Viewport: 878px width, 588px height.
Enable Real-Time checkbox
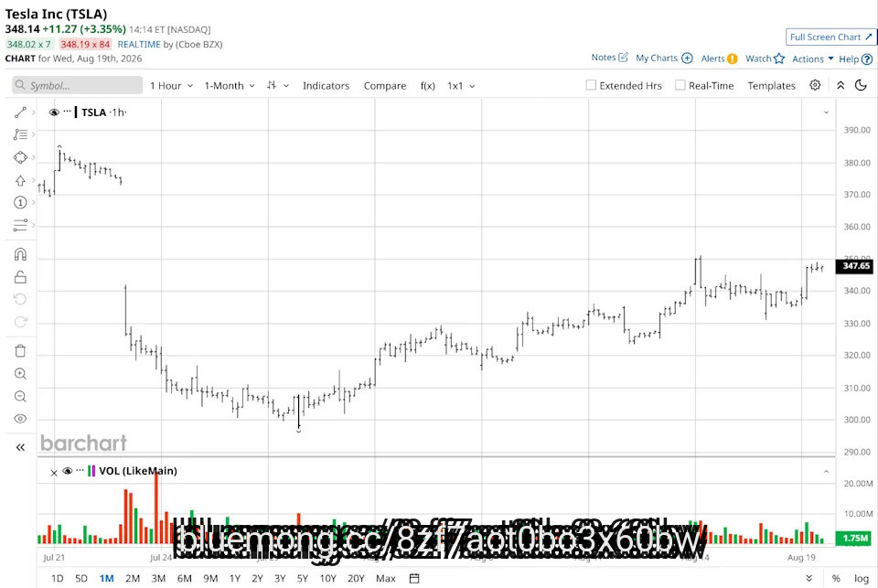click(x=680, y=85)
